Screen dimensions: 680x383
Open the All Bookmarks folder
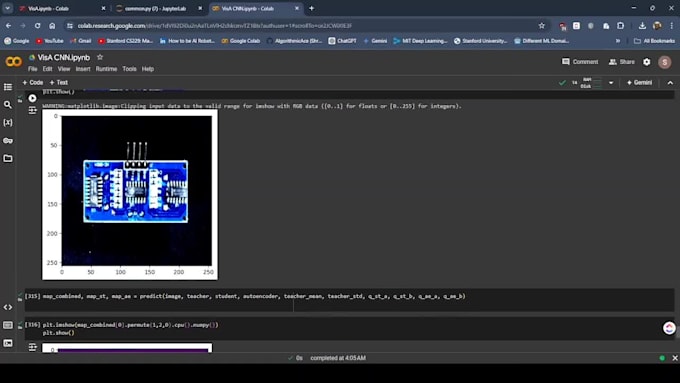click(654, 41)
